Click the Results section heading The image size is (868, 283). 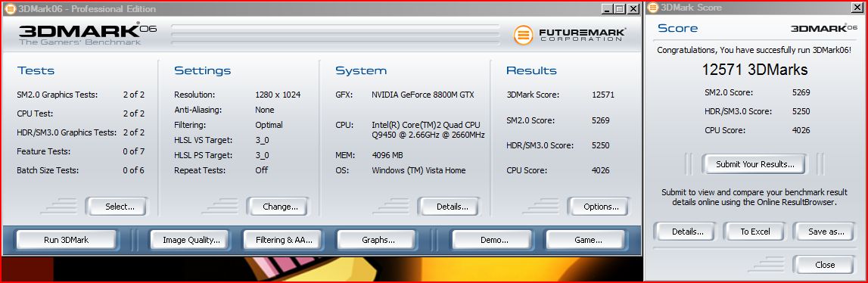point(531,70)
